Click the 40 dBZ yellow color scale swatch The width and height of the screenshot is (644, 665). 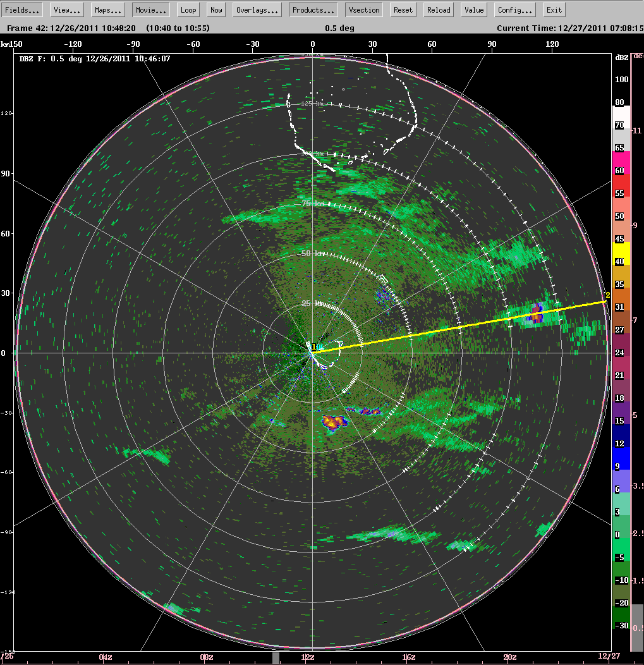(621, 253)
